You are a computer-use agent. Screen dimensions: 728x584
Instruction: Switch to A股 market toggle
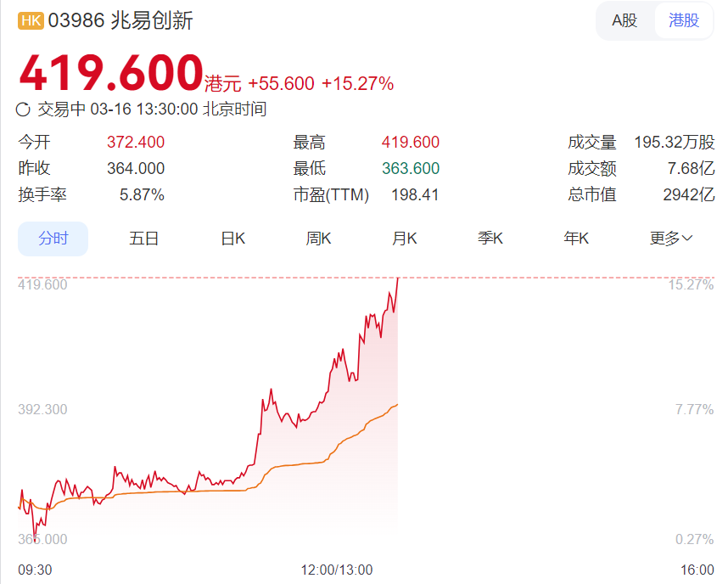624,20
